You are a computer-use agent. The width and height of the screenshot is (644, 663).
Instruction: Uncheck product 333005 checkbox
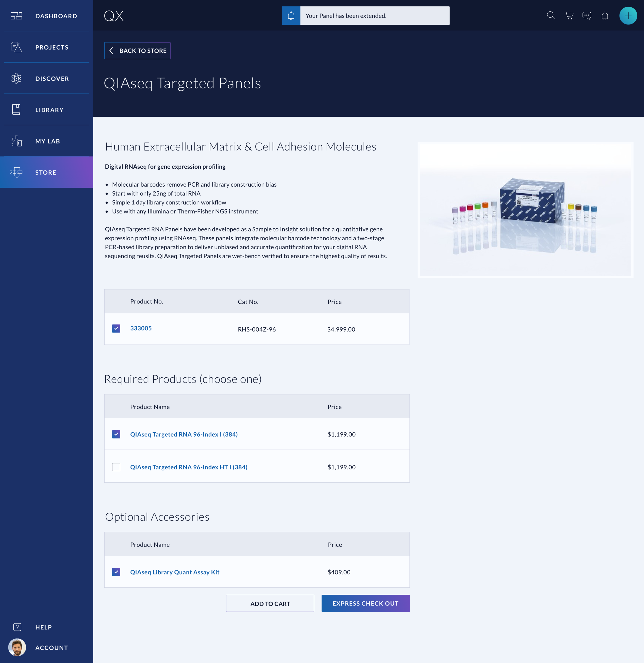[x=116, y=328]
